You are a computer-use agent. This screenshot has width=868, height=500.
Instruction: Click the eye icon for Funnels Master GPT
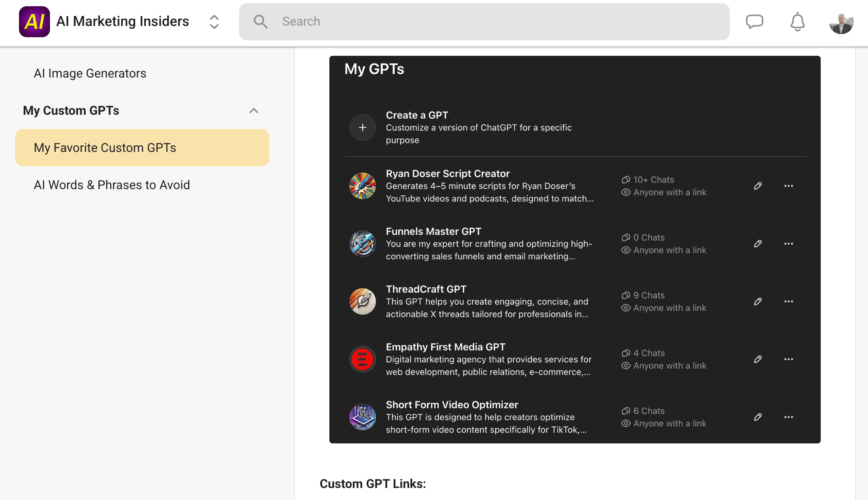(626, 250)
